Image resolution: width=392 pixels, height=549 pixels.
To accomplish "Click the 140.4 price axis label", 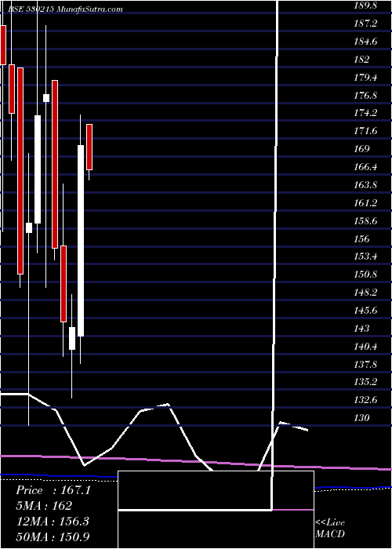I will coord(365,347).
